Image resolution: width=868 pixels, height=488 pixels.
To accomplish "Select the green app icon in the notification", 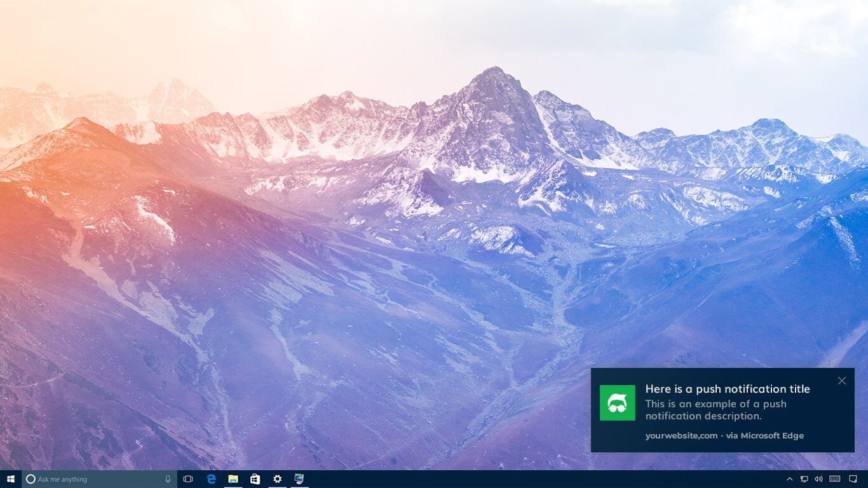I will click(617, 402).
